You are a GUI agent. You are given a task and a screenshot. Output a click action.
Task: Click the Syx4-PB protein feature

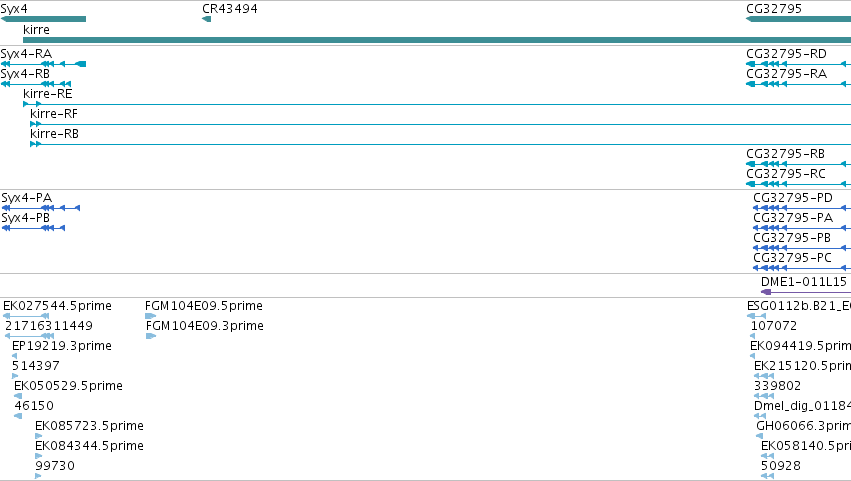[33, 228]
